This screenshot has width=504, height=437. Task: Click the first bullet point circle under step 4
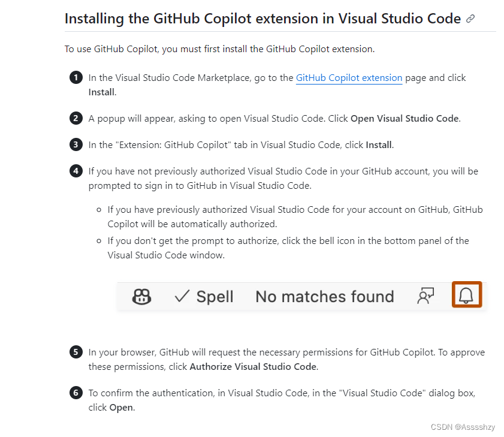(100, 209)
